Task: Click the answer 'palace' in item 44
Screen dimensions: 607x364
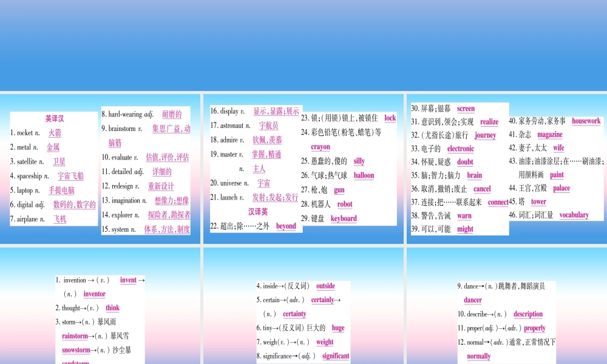Action: point(561,189)
